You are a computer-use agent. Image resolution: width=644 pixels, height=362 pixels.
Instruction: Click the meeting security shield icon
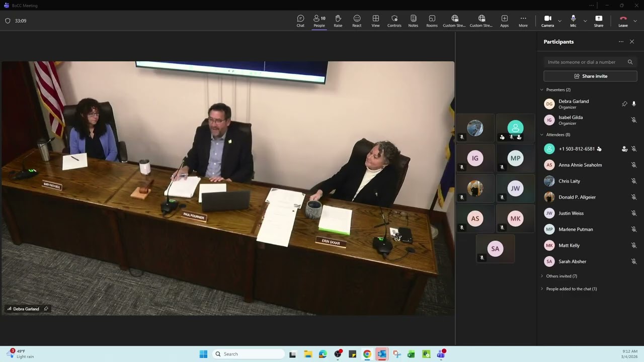click(x=8, y=21)
